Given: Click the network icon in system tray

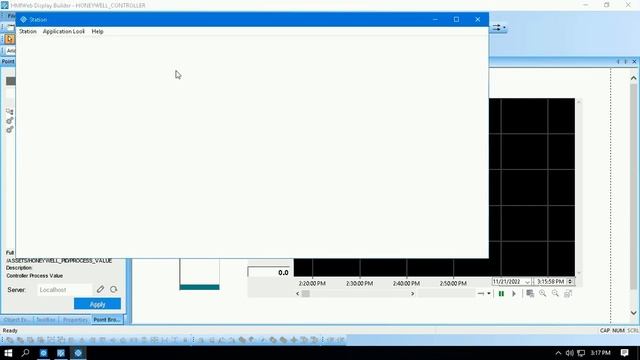Looking at the screenshot, I should click(x=581, y=353).
